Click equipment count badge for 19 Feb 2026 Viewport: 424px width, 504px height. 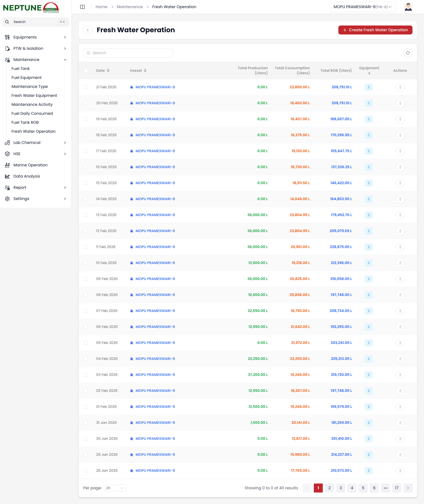click(x=368, y=119)
